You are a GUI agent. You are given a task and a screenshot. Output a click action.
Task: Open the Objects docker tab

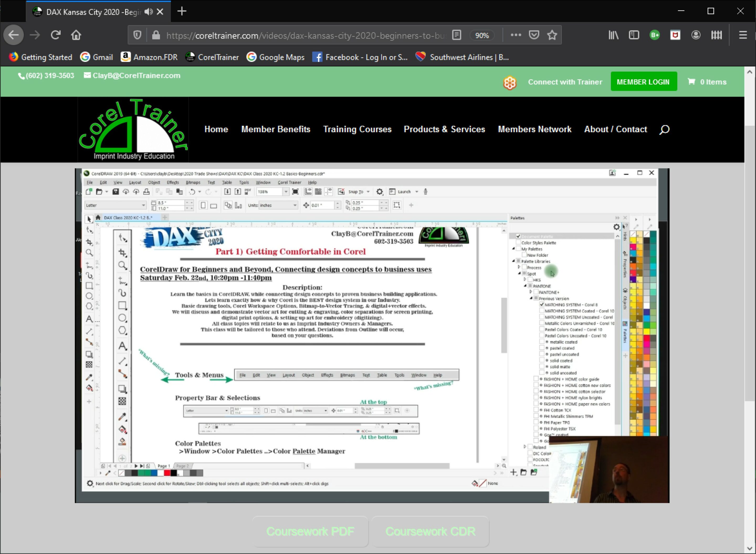click(x=625, y=298)
